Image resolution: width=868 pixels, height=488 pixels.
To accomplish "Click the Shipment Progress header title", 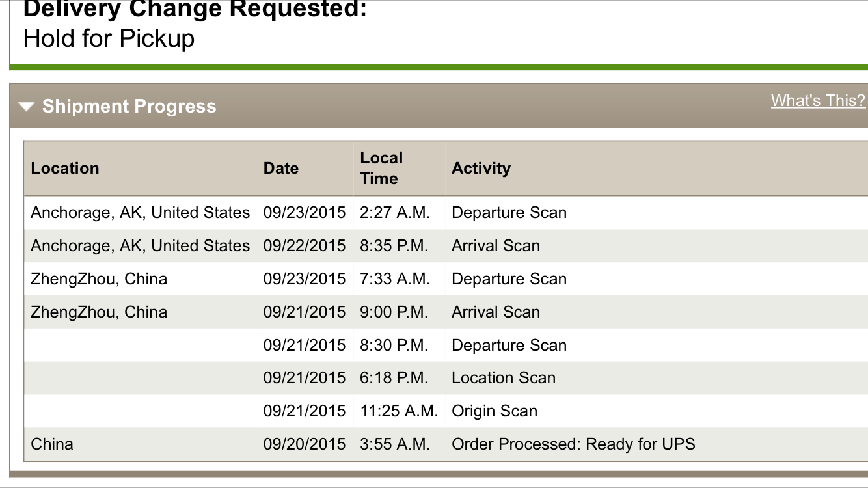I will point(129,106).
